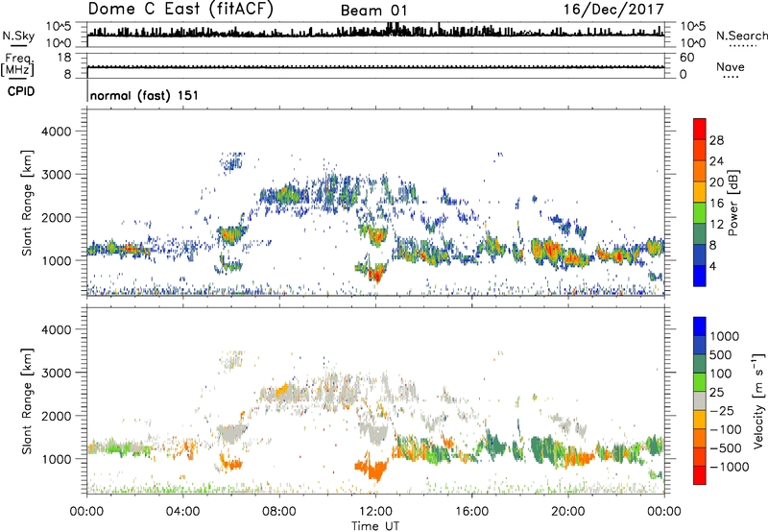
Task: Click the 'Dome C East (fitACF)' title
Action: coord(180,10)
